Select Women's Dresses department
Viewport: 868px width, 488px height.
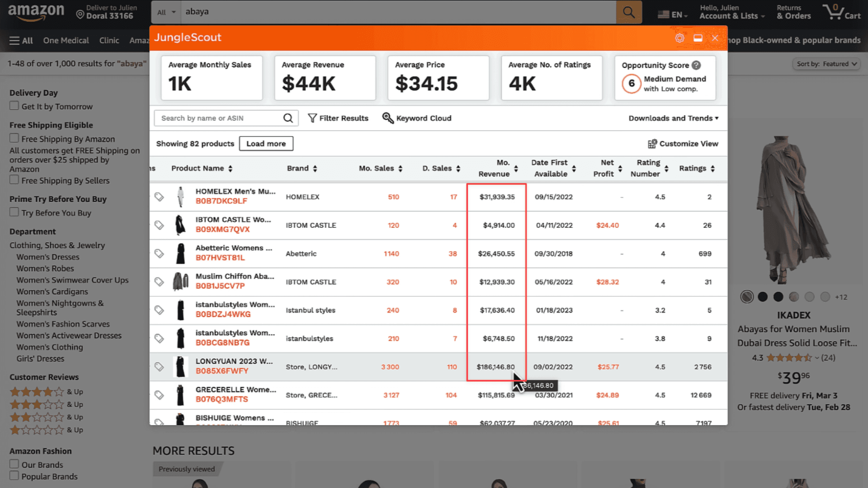point(48,257)
